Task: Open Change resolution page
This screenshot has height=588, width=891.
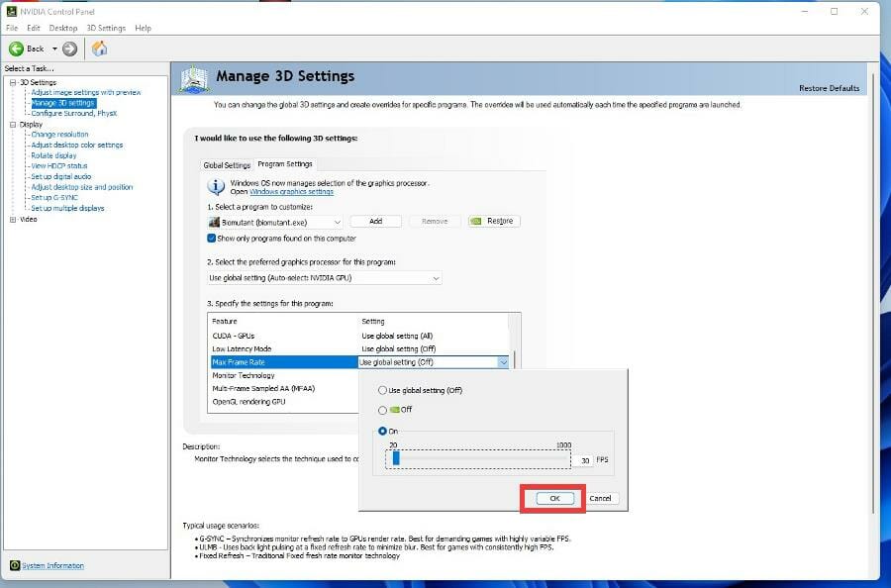Action: click(59, 135)
